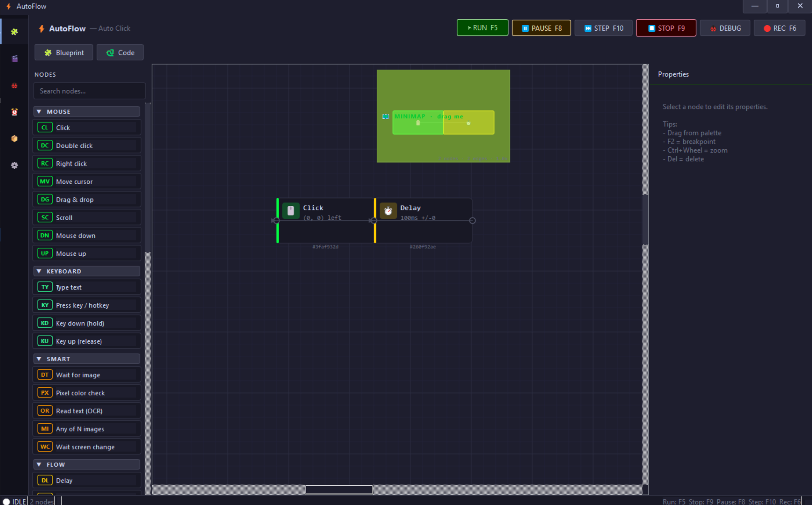Click the stopwatch icon on the Delay node
812x505 pixels.
388,211
